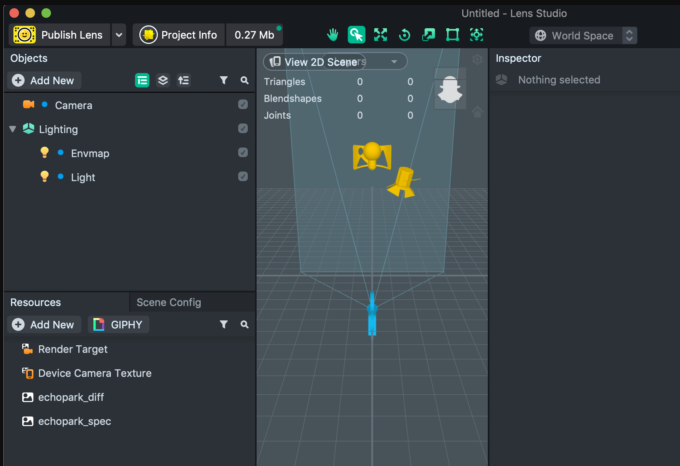Screen dimensions: 680x466
Task: Select the Envmap object row
Action: tap(130, 153)
